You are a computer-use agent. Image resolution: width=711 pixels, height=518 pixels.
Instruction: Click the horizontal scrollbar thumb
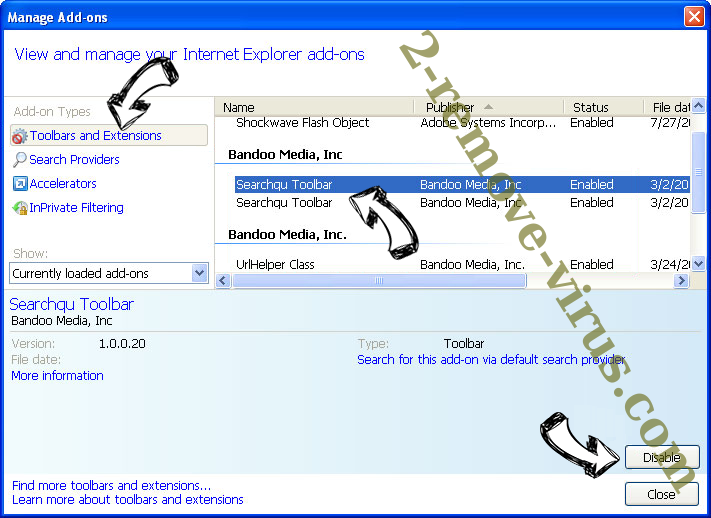click(379, 281)
